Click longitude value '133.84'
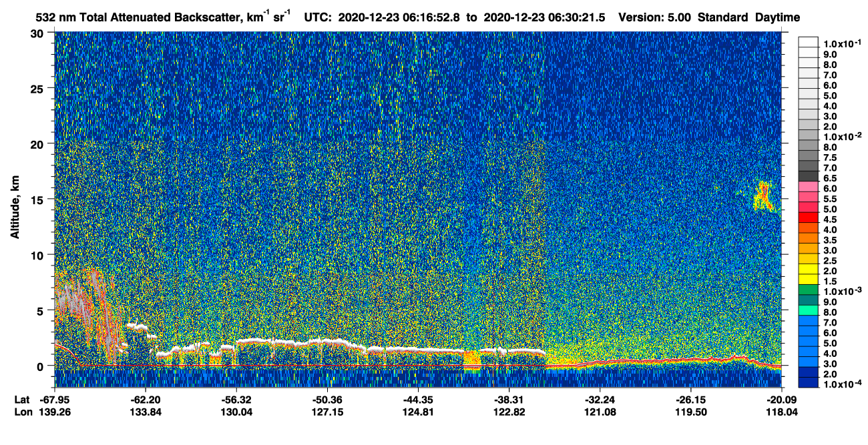Image resolution: width=868 pixels, height=445 pixels. pyautogui.click(x=145, y=412)
